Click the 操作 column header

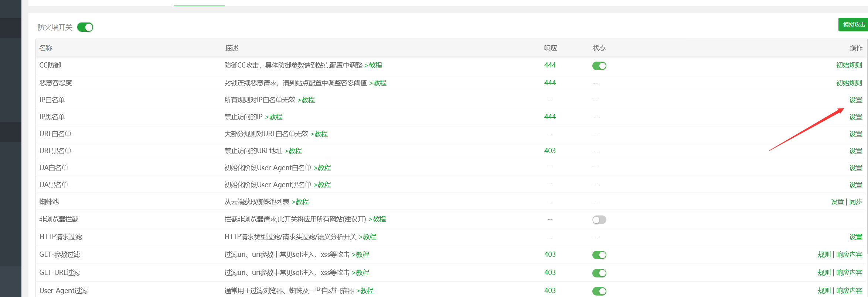(856, 48)
